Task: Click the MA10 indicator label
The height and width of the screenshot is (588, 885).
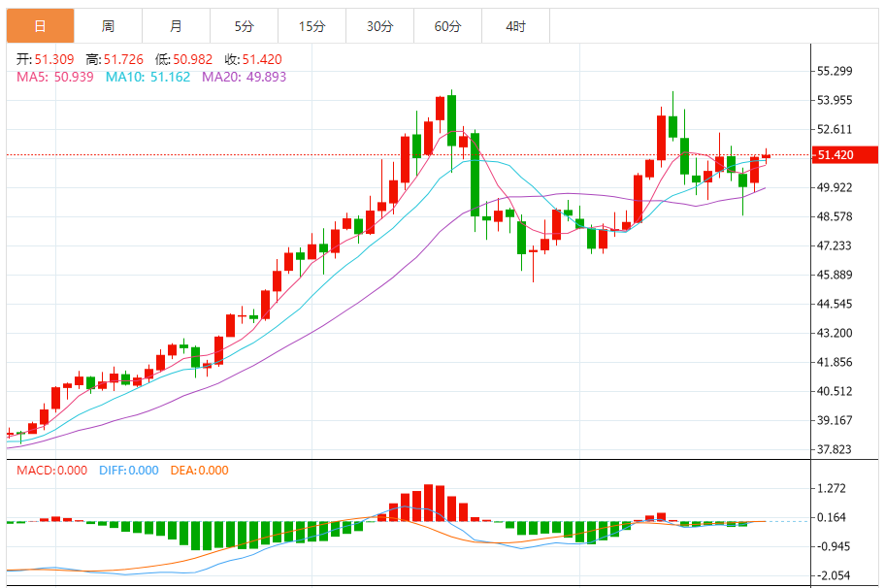Action: point(148,77)
